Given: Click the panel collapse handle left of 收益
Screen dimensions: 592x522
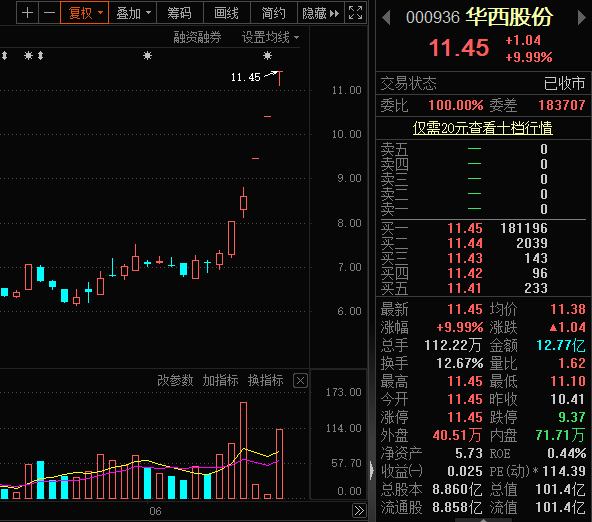Looking at the screenshot, I should [372, 471].
